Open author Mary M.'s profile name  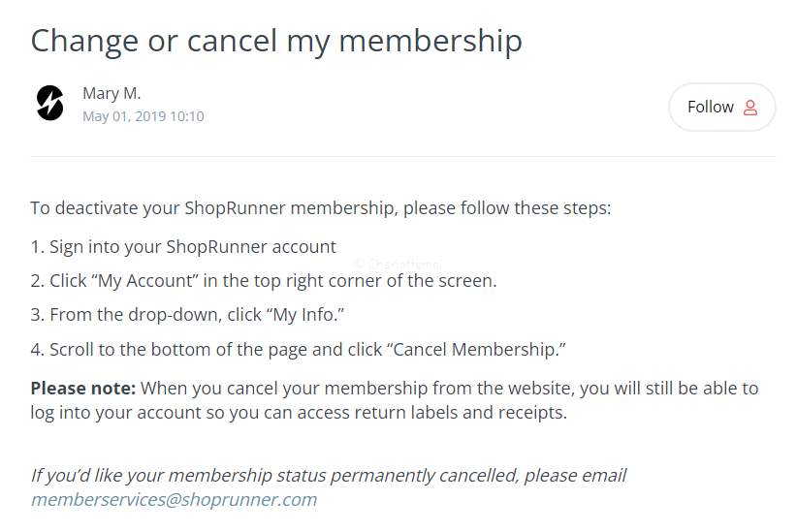tap(112, 93)
